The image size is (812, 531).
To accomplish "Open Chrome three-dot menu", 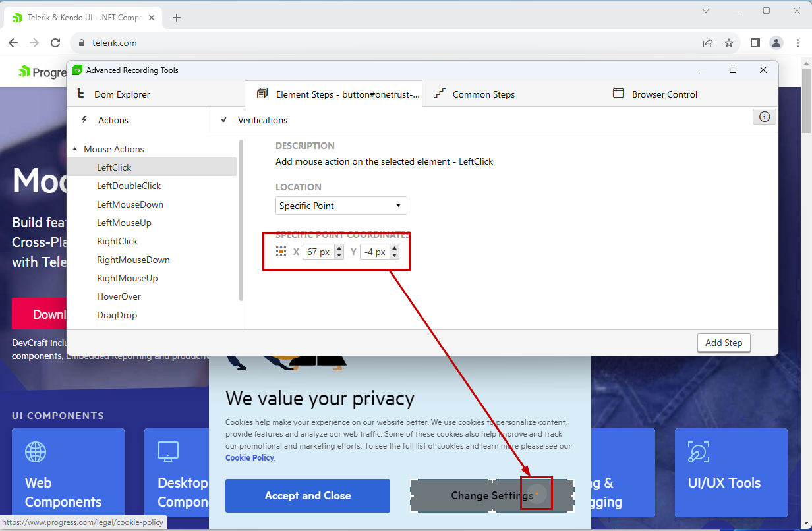I will pos(797,43).
